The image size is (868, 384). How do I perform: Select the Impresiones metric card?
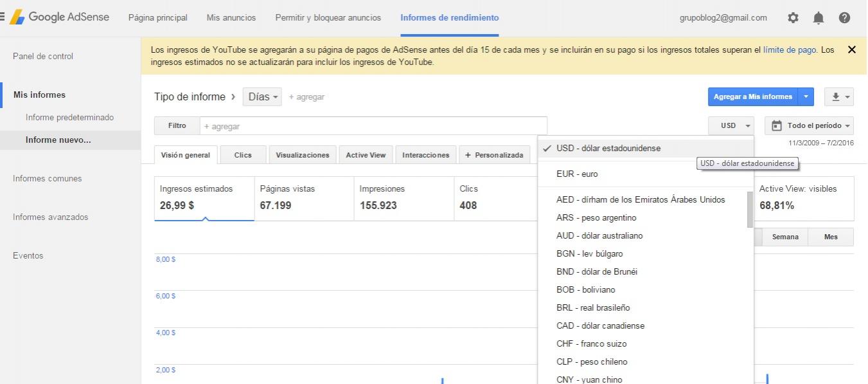point(404,199)
